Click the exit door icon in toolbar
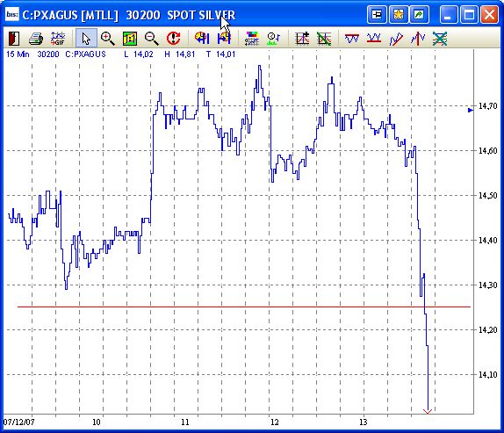The image size is (504, 433). [14, 39]
